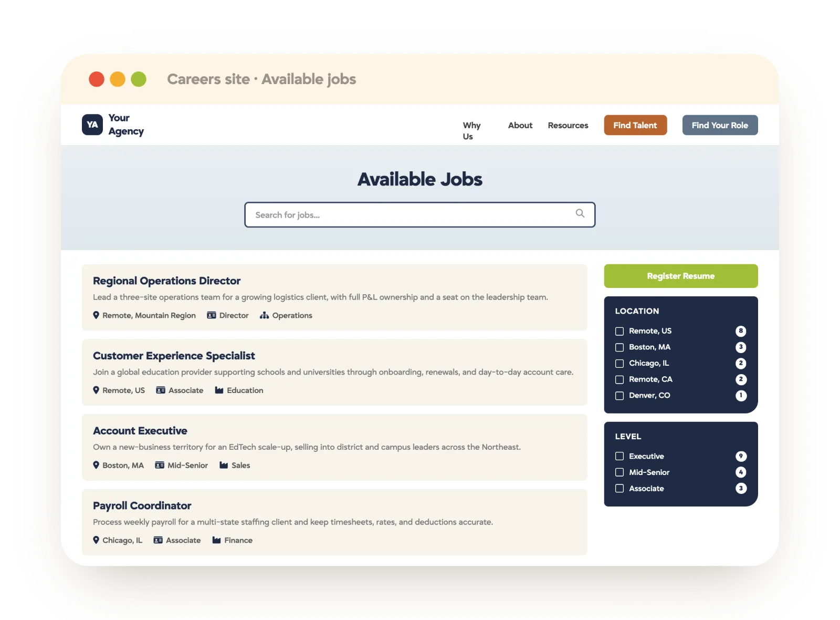Check the Remote, CA location filter
The height and width of the screenshot is (620, 840).
click(619, 379)
